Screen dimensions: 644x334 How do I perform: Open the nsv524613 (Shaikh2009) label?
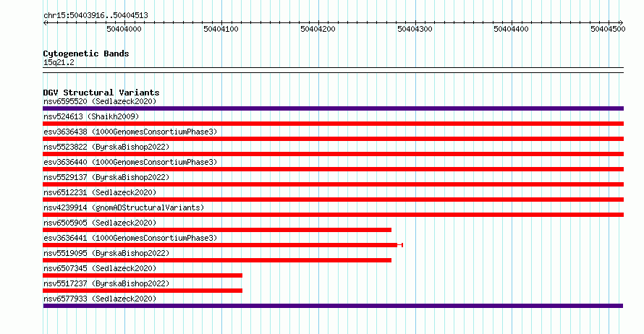click(x=91, y=116)
